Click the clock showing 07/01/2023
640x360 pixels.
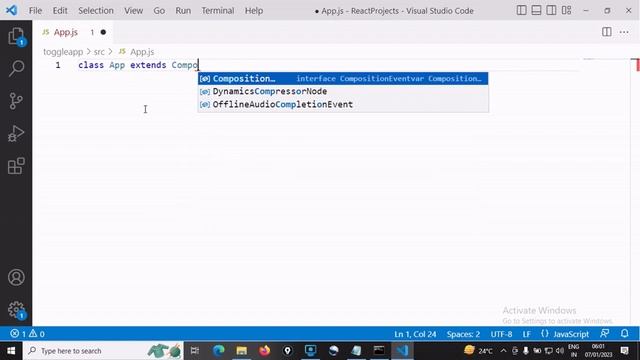pos(598,351)
